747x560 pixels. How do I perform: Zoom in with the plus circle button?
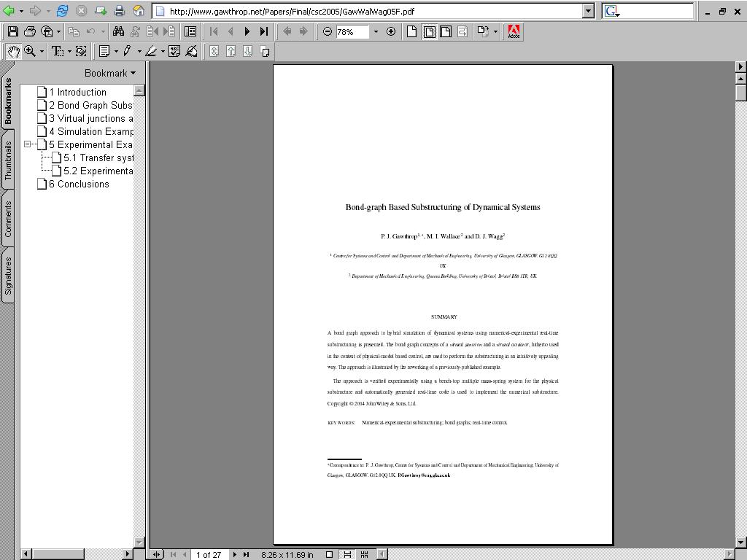point(391,32)
